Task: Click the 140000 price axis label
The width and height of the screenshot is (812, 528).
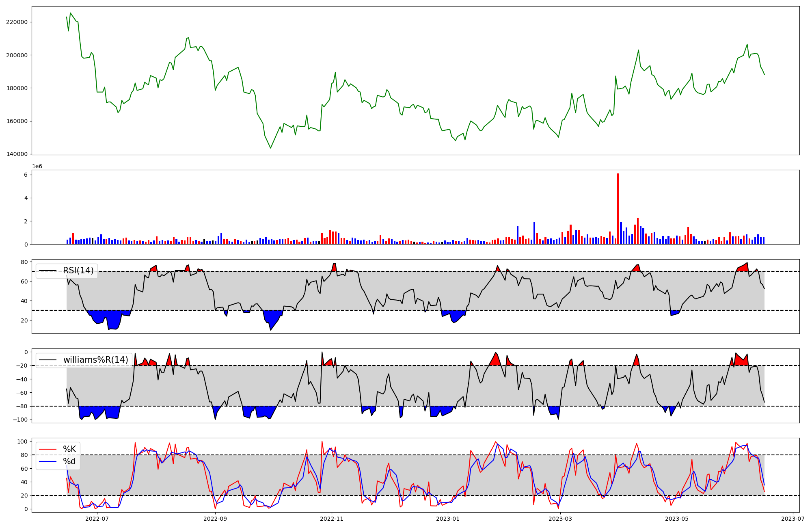Action: (17, 154)
